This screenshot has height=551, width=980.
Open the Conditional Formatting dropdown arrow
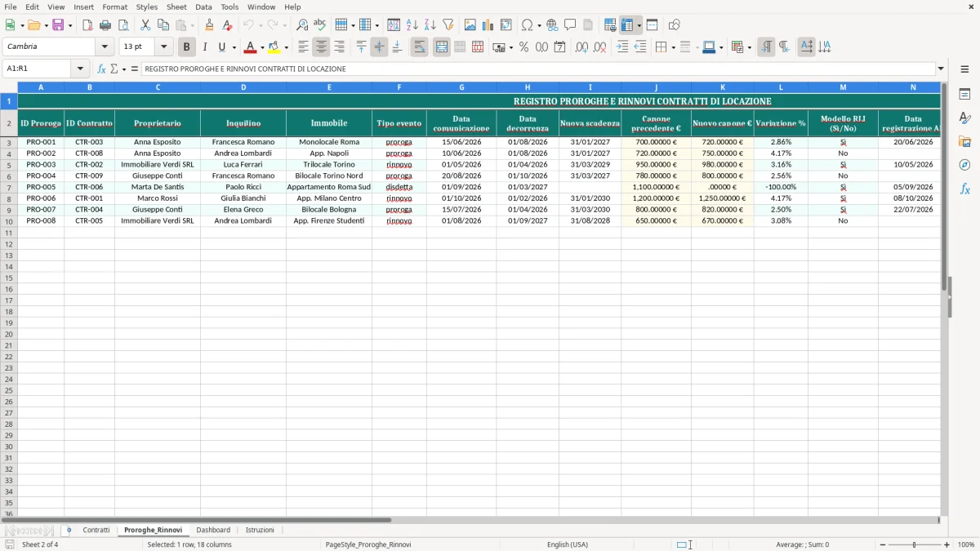point(749,47)
